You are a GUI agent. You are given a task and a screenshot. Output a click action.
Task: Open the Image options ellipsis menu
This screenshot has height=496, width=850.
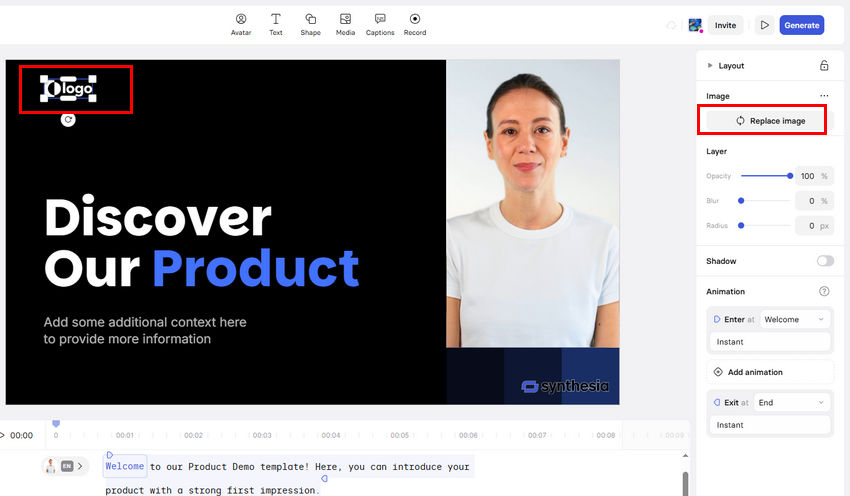tap(824, 96)
